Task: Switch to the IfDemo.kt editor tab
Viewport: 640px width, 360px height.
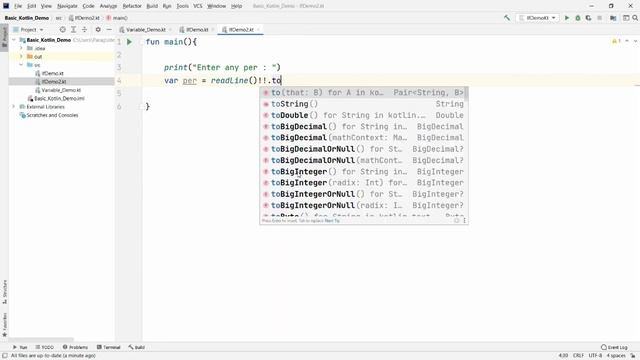Action: tap(197, 29)
